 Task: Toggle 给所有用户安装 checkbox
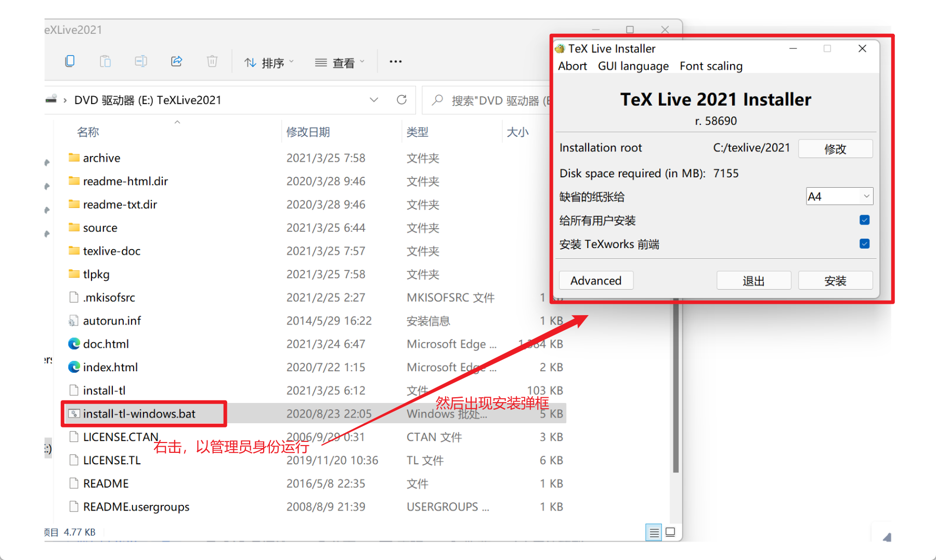[x=864, y=220]
